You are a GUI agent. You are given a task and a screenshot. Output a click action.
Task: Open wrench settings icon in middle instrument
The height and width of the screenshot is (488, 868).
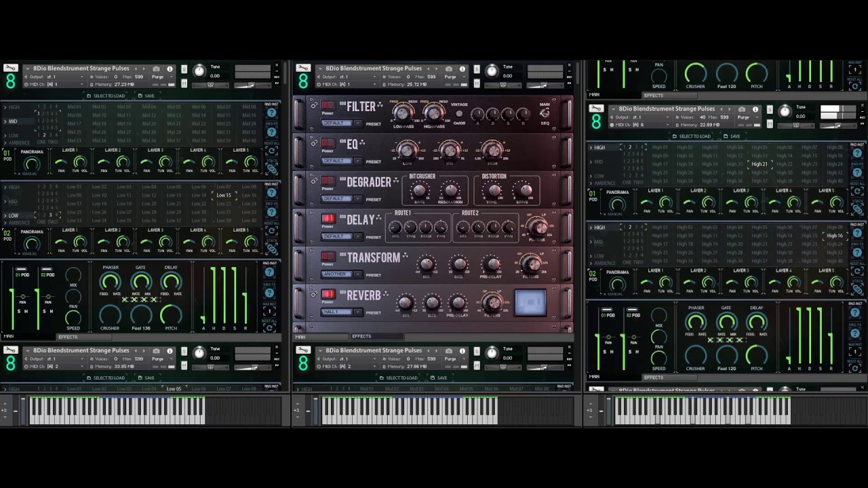[x=303, y=68]
